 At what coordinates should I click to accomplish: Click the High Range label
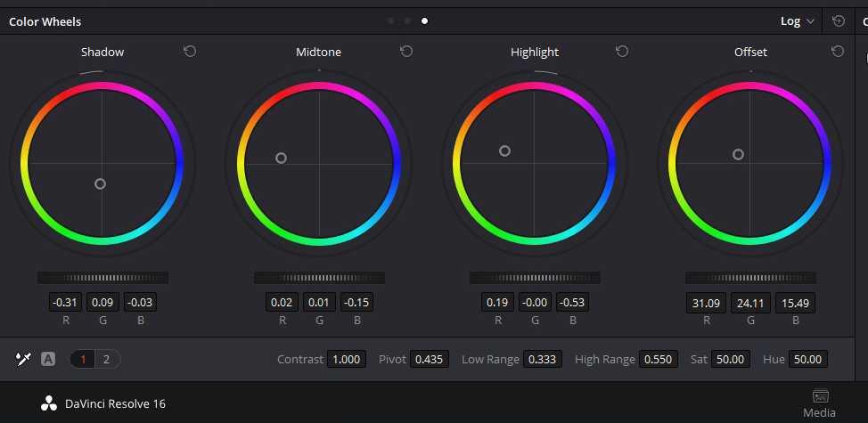(x=605, y=360)
